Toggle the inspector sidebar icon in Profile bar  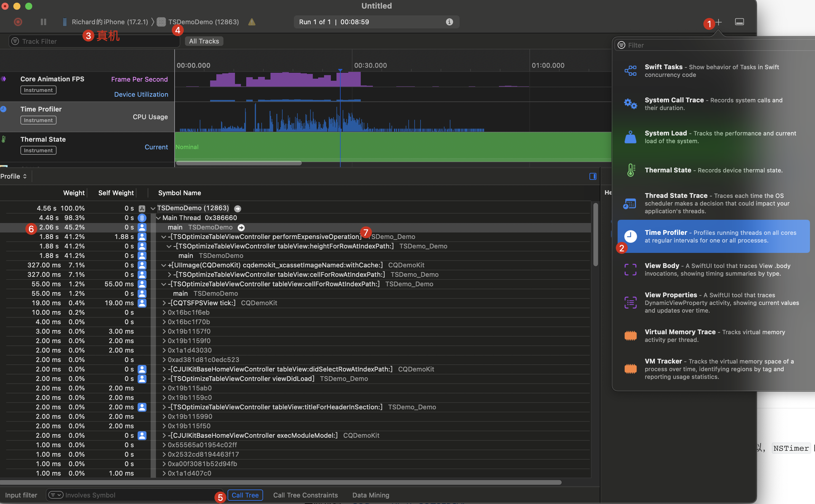(x=592, y=176)
